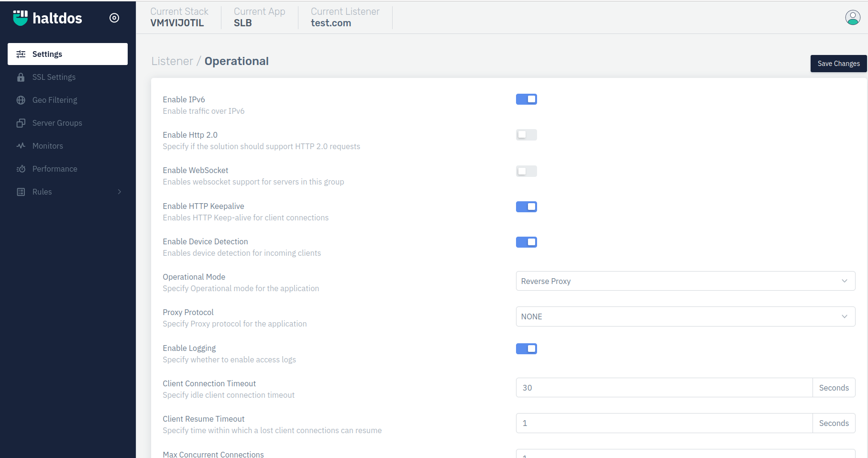Screen dimensions: 868x458
Task: Expand the Rules submenu chevron
Action: click(x=120, y=192)
